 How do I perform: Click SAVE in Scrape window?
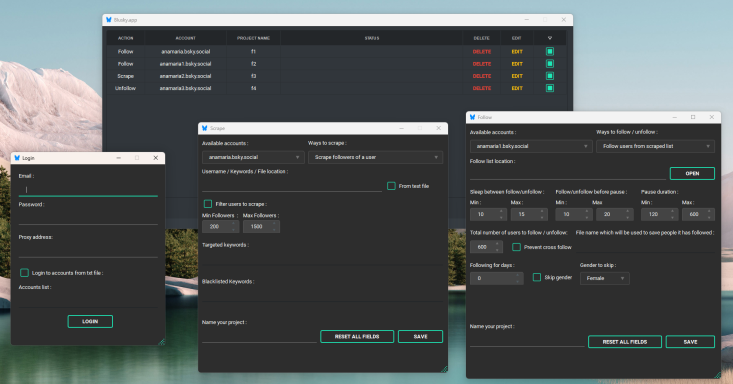[x=420, y=336]
